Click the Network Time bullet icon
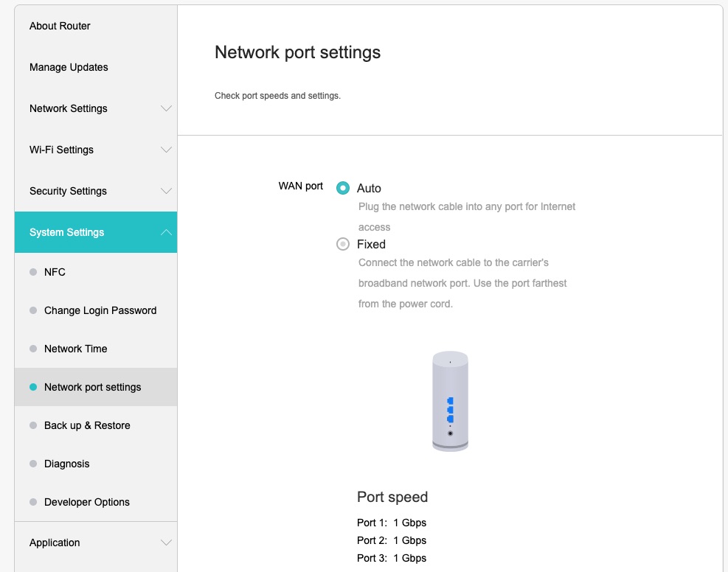The height and width of the screenshot is (572, 728). pos(33,349)
